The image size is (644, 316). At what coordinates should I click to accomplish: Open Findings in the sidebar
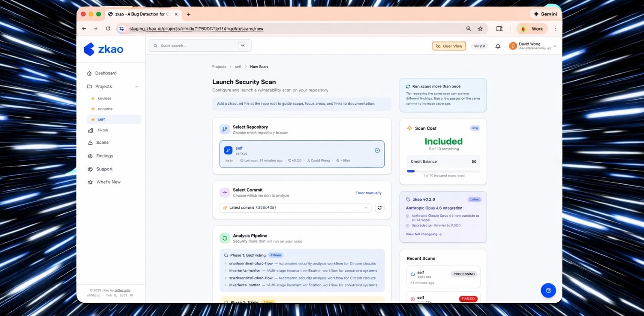104,156
